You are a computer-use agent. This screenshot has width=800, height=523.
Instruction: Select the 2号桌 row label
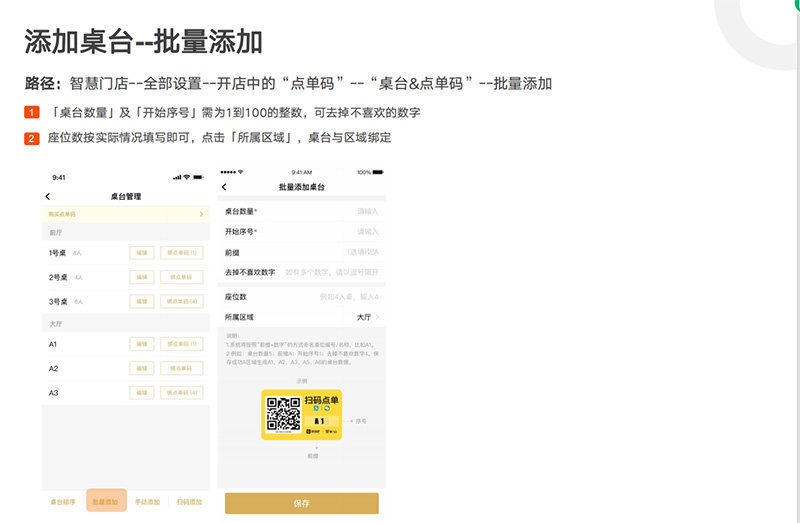click(58, 277)
